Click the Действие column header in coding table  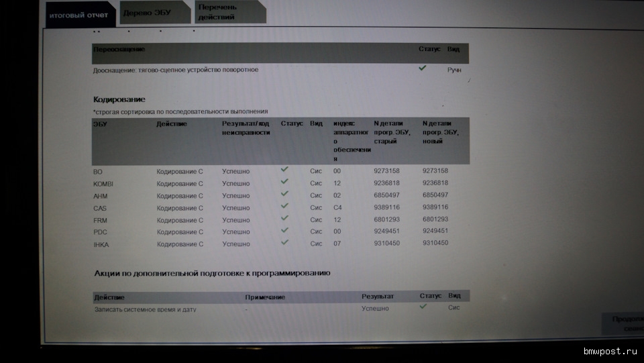[x=172, y=124]
